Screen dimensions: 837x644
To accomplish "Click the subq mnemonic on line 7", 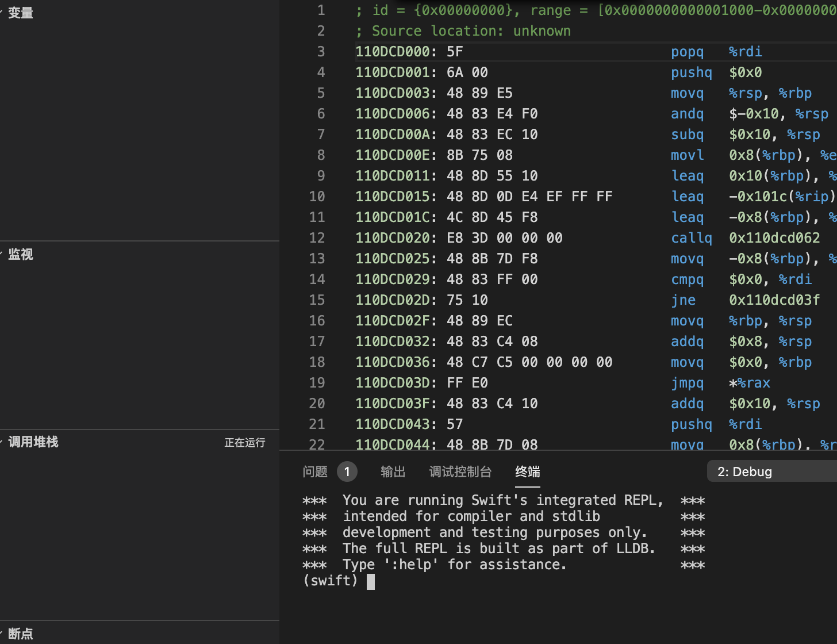I will (x=687, y=134).
